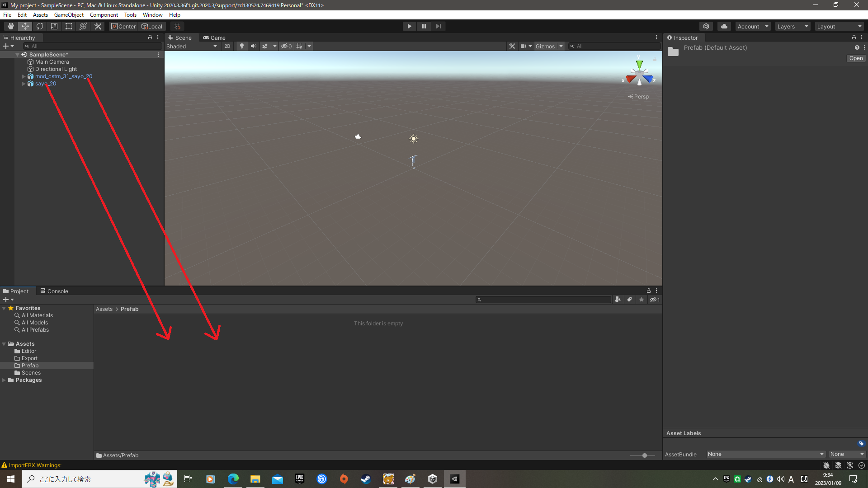Select the Hand tool
The image size is (868, 488).
[11, 26]
